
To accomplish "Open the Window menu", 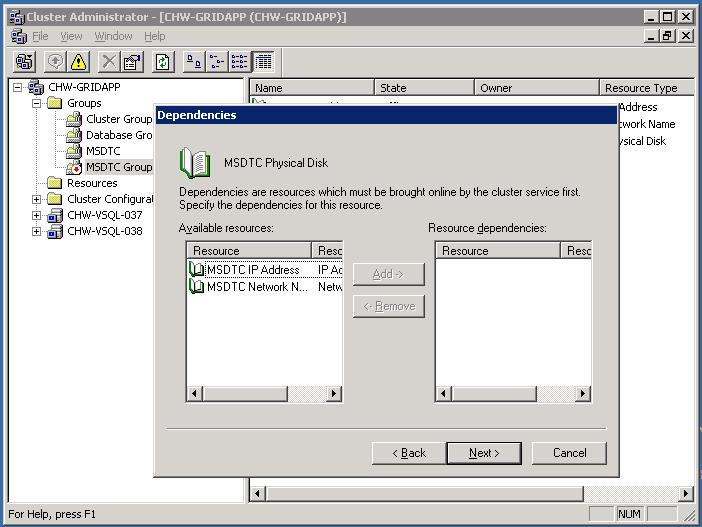I will point(113,36).
